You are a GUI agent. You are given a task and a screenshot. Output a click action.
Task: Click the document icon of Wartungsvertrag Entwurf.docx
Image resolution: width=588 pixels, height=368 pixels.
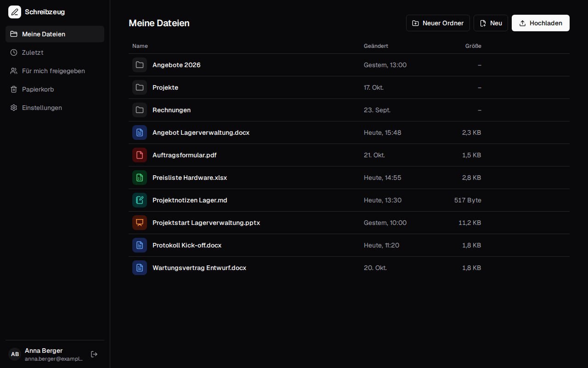coord(140,268)
